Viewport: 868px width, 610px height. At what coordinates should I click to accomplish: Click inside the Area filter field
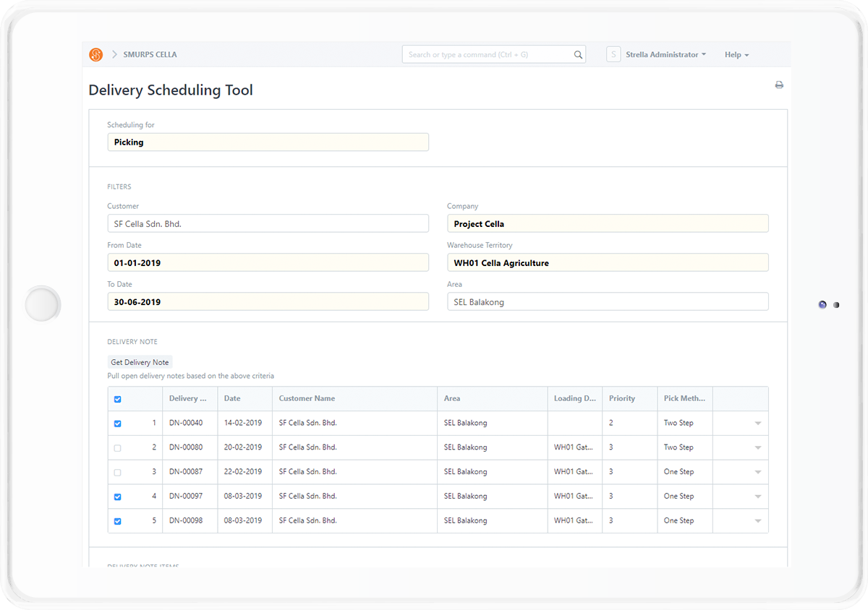608,301
